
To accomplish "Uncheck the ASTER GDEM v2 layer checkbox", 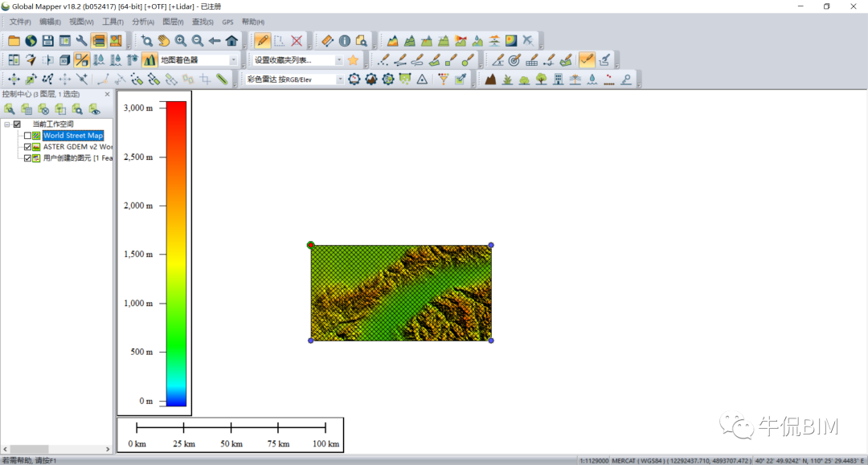I will (x=27, y=147).
